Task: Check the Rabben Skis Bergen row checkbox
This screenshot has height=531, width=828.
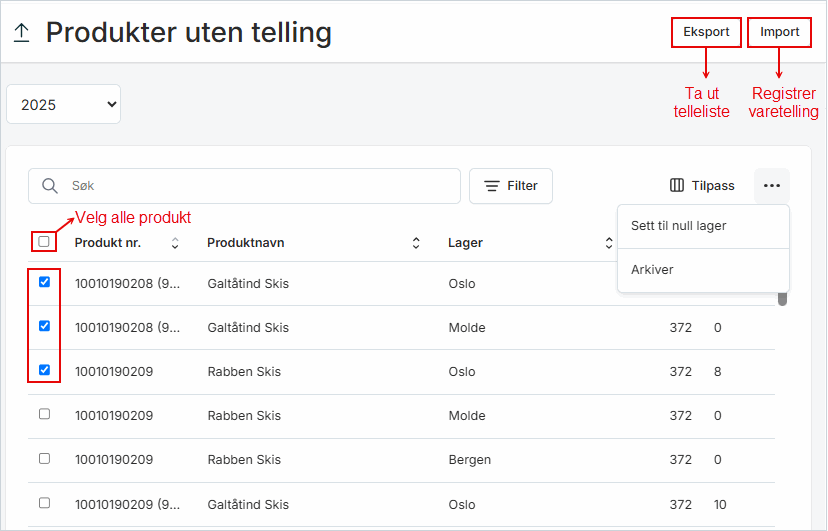Action: (44, 458)
